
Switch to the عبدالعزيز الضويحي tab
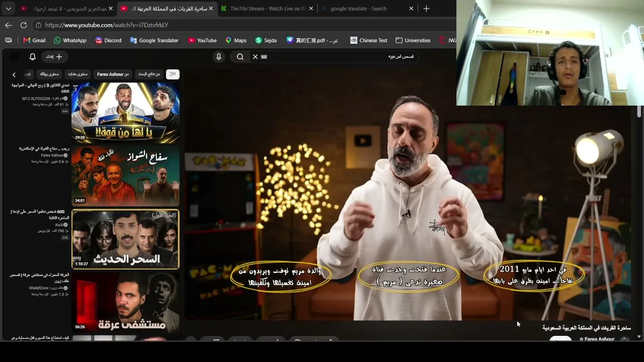click(66, 9)
